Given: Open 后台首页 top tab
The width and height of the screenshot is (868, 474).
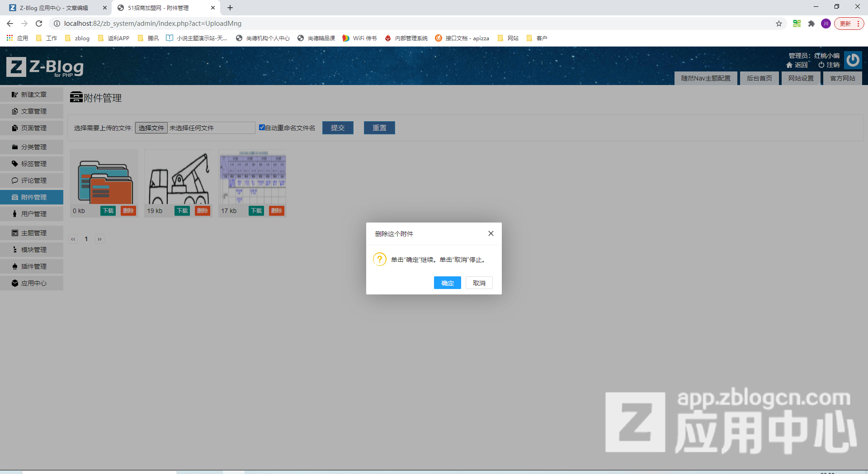Looking at the screenshot, I should (759, 78).
